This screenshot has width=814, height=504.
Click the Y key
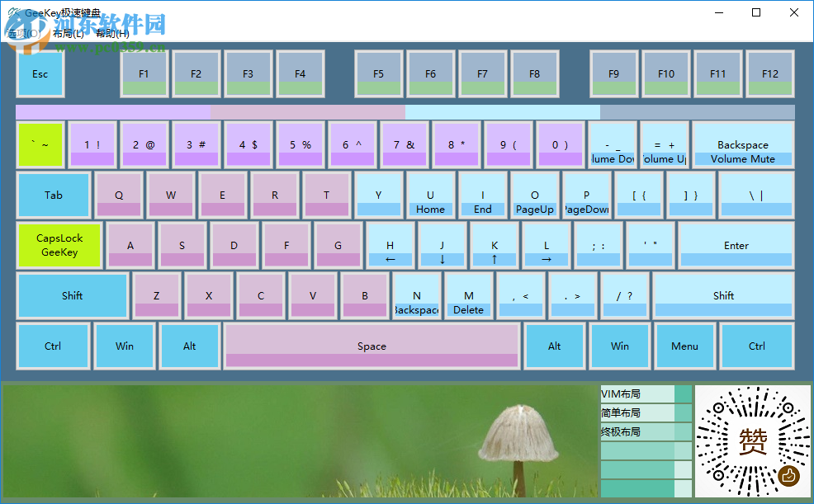tap(379, 195)
